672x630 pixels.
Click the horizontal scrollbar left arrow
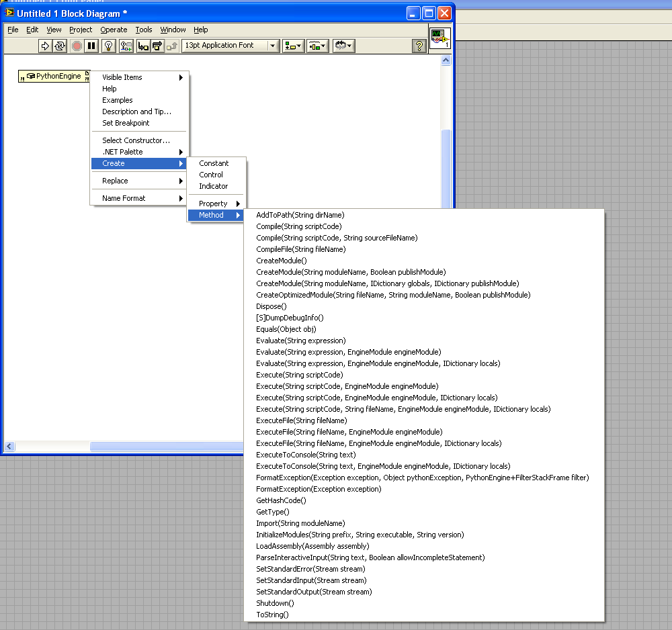(10, 447)
